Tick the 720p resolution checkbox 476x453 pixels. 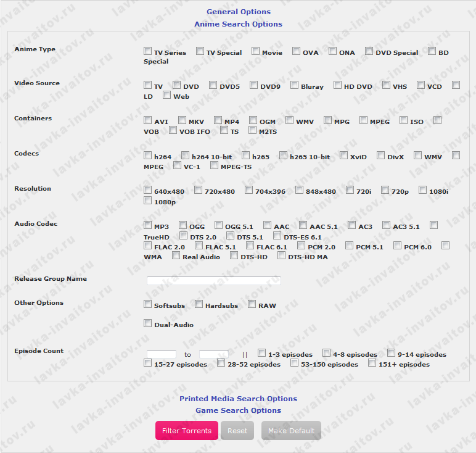pos(385,190)
